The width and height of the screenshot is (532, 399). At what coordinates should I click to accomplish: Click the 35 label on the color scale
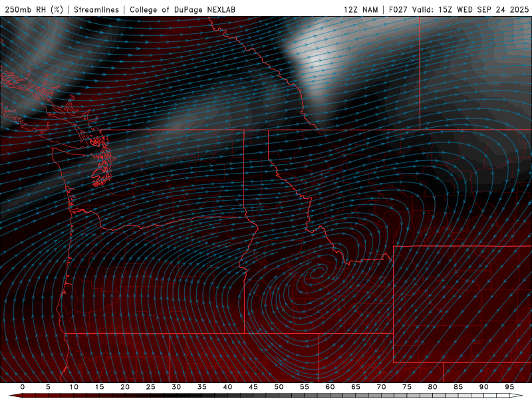point(202,387)
